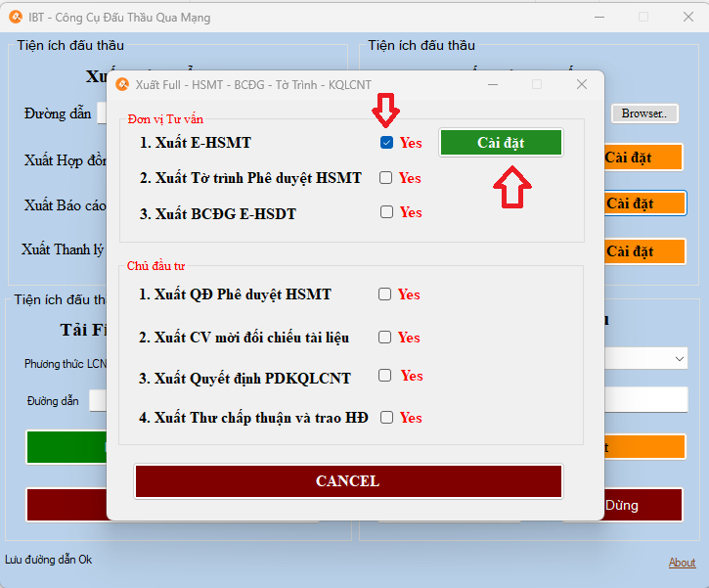Image resolution: width=709 pixels, height=588 pixels.
Task: Enable Xuất Tờ trình Phê duyệt HSMT
Action: [386, 178]
